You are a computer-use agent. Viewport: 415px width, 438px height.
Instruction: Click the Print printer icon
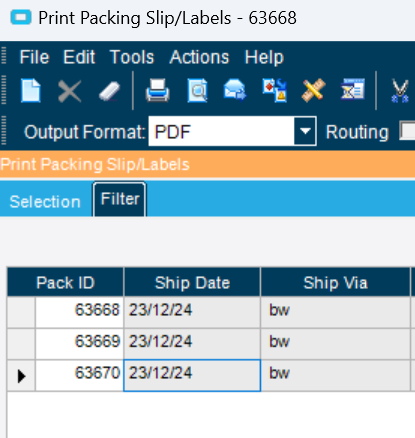click(x=158, y=90)
